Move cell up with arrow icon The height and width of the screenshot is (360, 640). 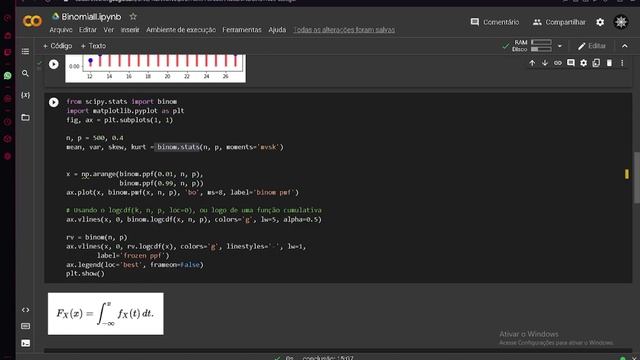point(532,63)
